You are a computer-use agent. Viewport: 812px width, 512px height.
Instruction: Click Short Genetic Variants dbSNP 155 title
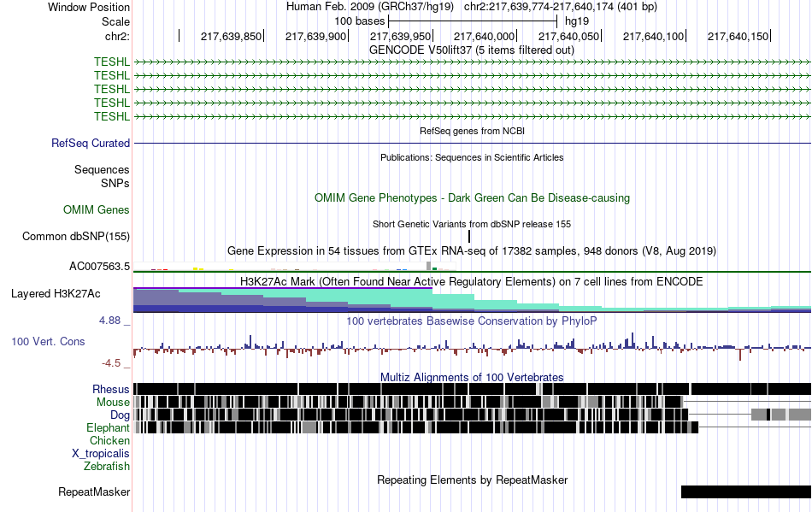pyautogui.click(x=472, y=224)
